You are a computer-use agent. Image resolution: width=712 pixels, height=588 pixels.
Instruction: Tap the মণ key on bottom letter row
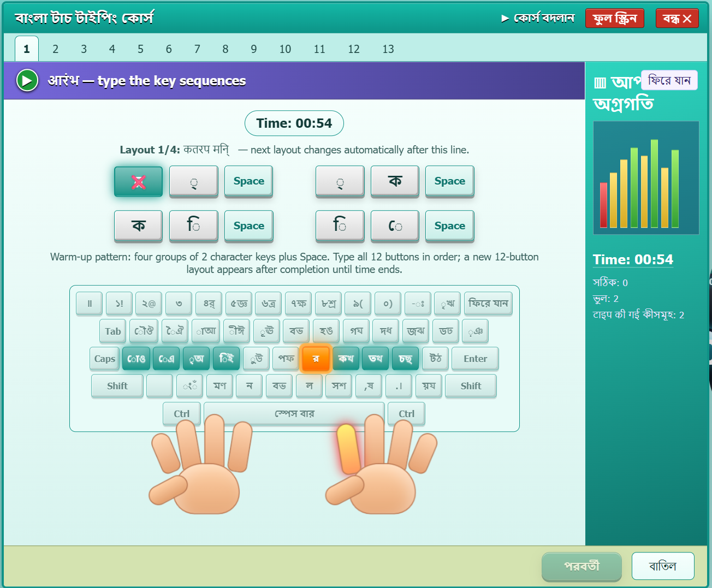click(x=220, y=386)
